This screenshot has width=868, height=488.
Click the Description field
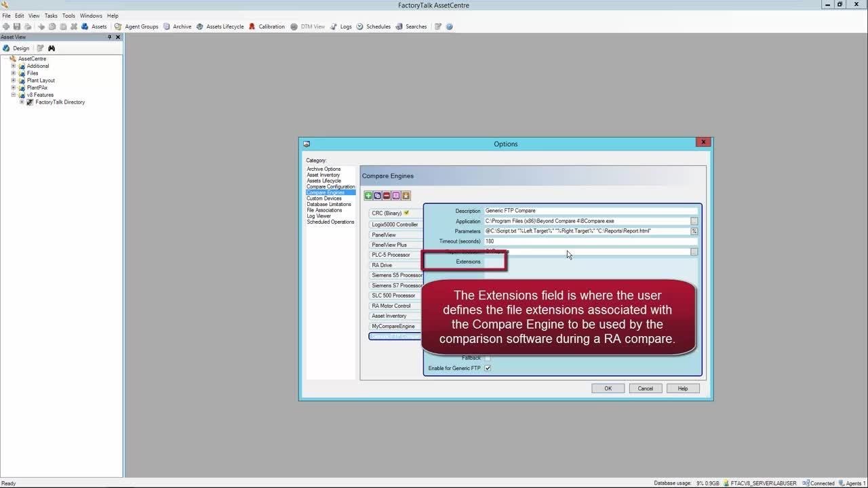(x=591, y=211)
